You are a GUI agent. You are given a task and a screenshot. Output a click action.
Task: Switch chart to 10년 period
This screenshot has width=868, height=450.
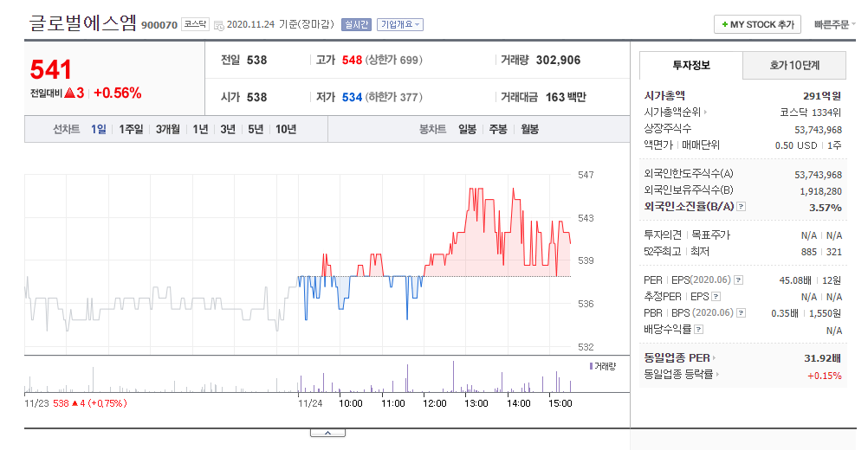pyautogui.click(x=286, y=129)
